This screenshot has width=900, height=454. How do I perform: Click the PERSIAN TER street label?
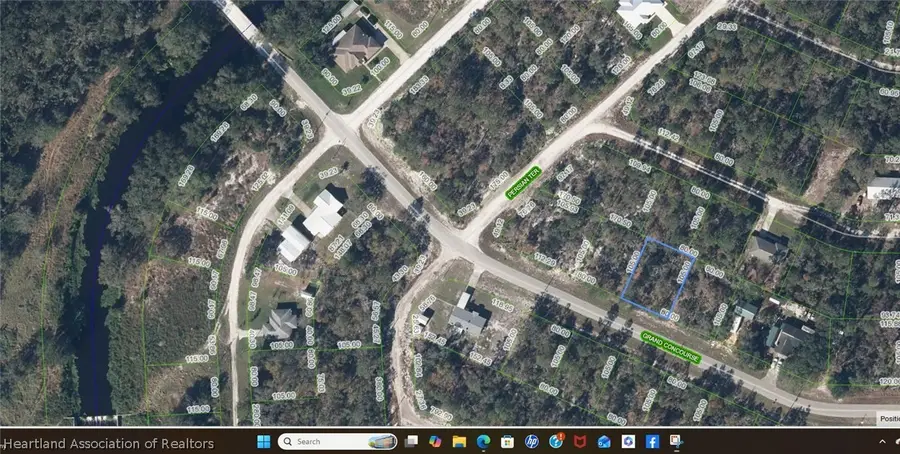pyautogui.click(x=523, y=183)
